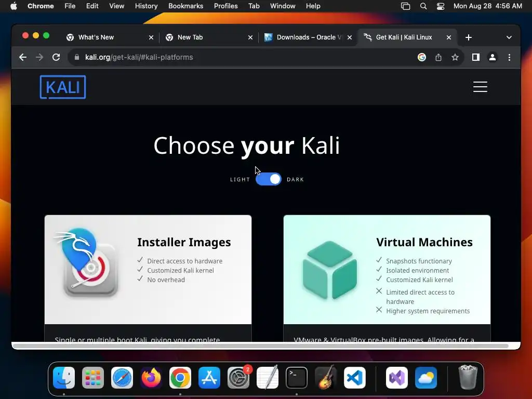Close the Get Kali tab
532x399 pixels.
pyautogui.click(x=448, y=37)
